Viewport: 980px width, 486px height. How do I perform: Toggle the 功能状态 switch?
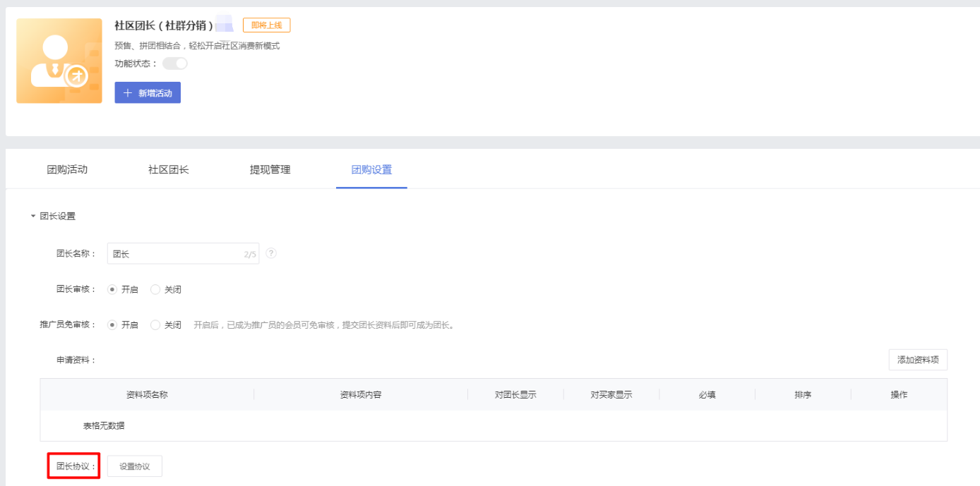tap(175, 63)
